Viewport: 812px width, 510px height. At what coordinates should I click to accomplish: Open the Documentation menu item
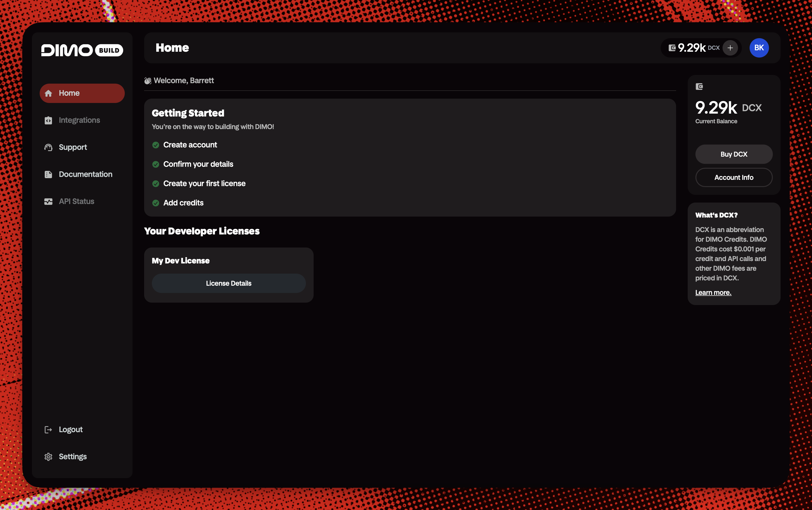click(85, 174)
